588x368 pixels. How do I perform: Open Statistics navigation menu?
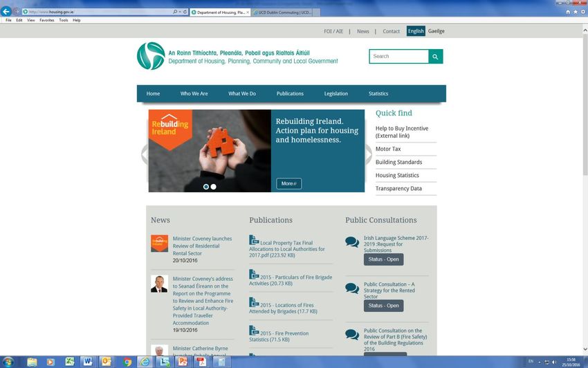[x=378, y=94]
